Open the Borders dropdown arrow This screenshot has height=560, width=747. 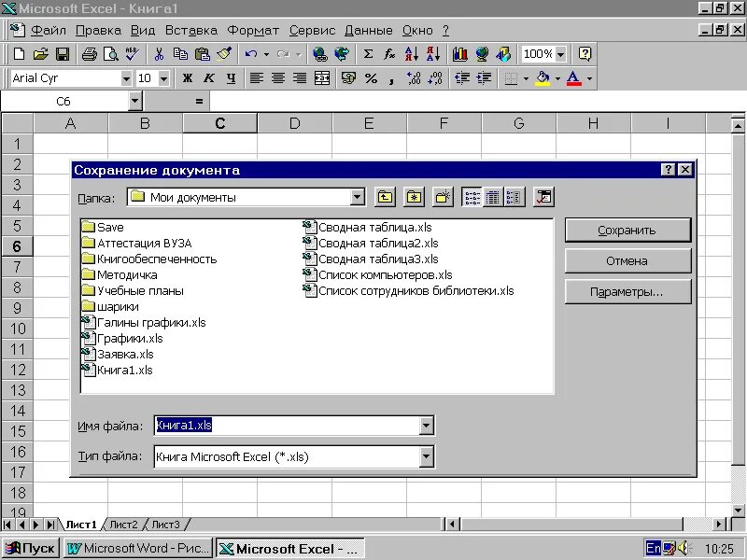pyautogui.click(x=526, y=78)
